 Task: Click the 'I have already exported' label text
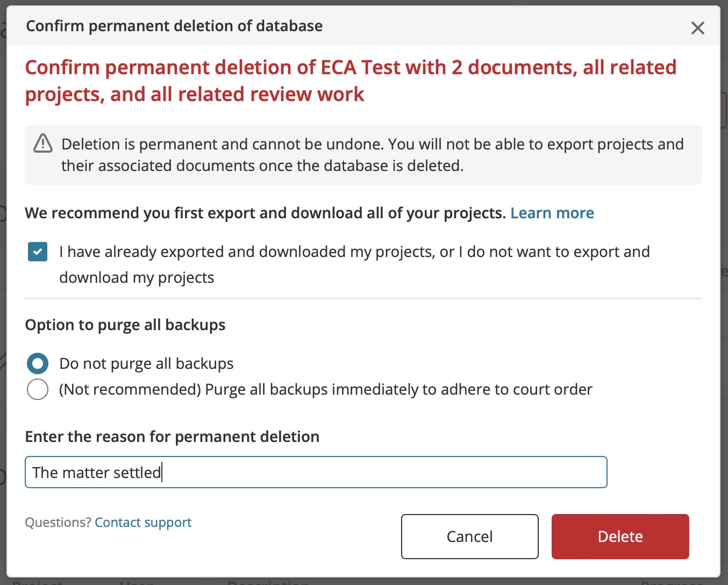pyautogui.click(x=354, y=265)
